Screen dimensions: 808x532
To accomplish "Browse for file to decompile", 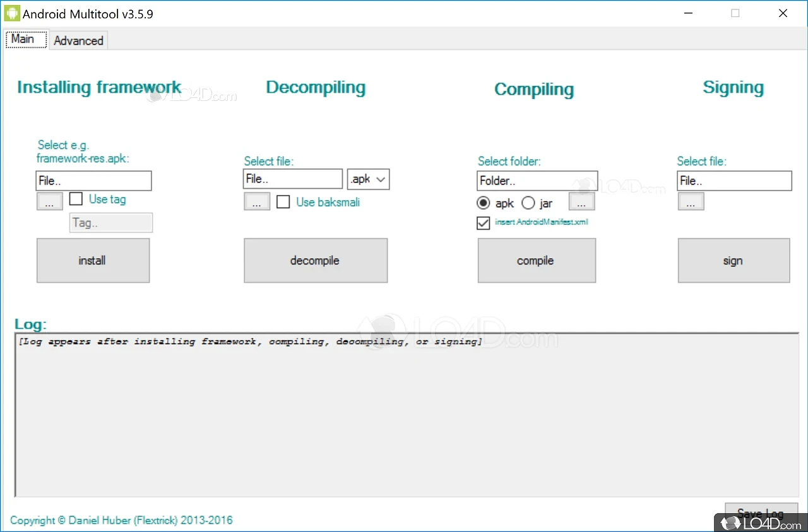I will click(x=257, y=202).
